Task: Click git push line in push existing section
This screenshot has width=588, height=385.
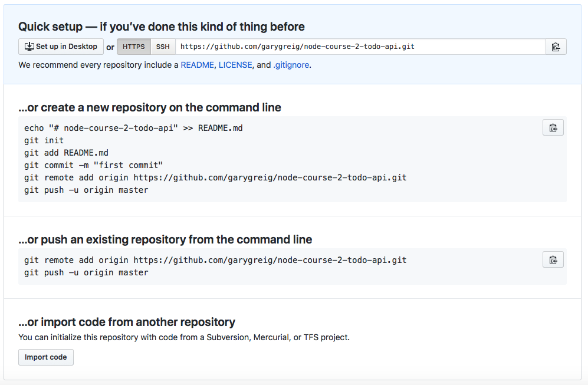Action: 86,272
